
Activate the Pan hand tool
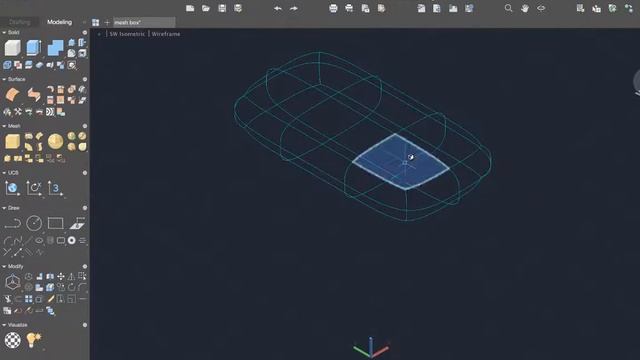pos(525,8)
